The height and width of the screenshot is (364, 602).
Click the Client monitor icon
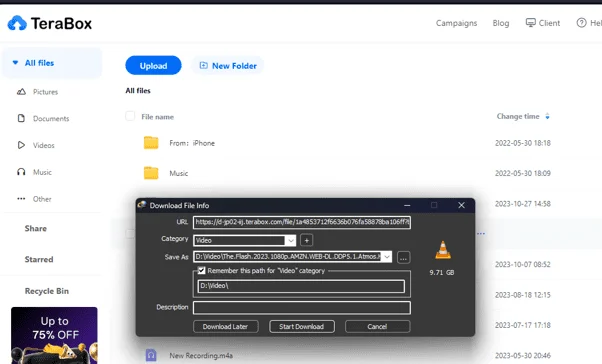tap(530, 23)
